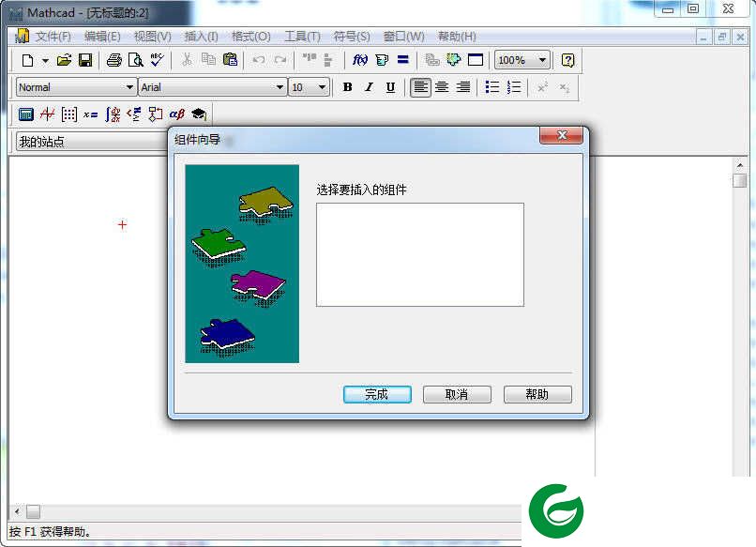Open the Matrix toolbar icon
This screenshot has width=756, height=547.
[x=69, y=114]
